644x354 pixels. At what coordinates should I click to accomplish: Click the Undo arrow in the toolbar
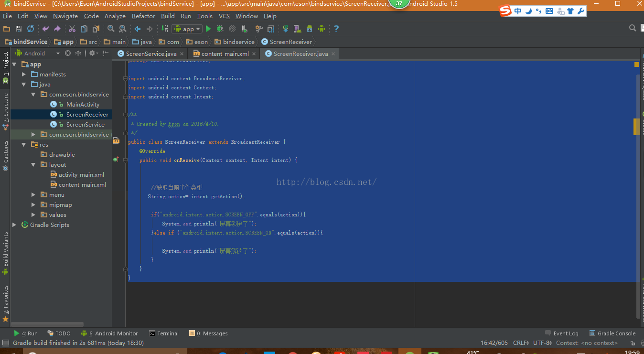pyautogui.click(x=45, y=29)
